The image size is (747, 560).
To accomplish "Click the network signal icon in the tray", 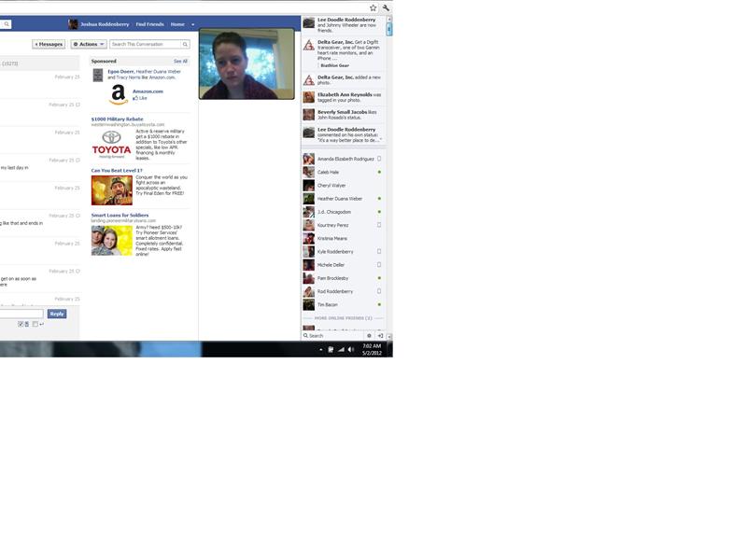I will tap(340, 348).
